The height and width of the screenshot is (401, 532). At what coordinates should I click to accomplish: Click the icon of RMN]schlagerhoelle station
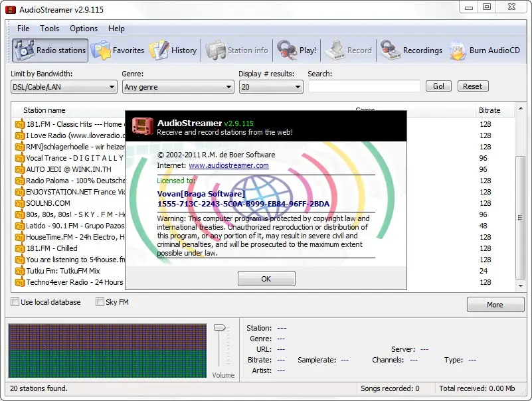[20, 147]
